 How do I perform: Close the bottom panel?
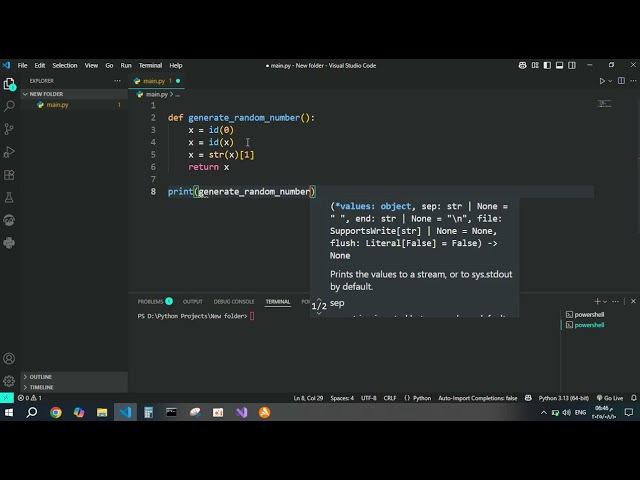[633, 301]
